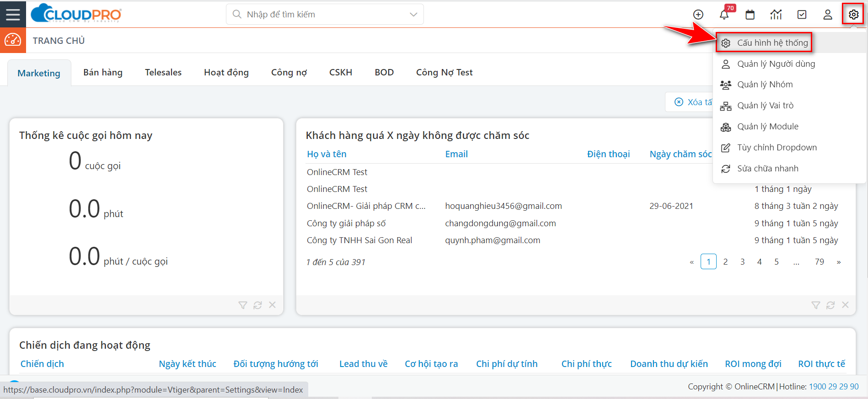Screen dimensions: 868x399
Task: Click the CloudPro logo
Action: tap(76, 14)
